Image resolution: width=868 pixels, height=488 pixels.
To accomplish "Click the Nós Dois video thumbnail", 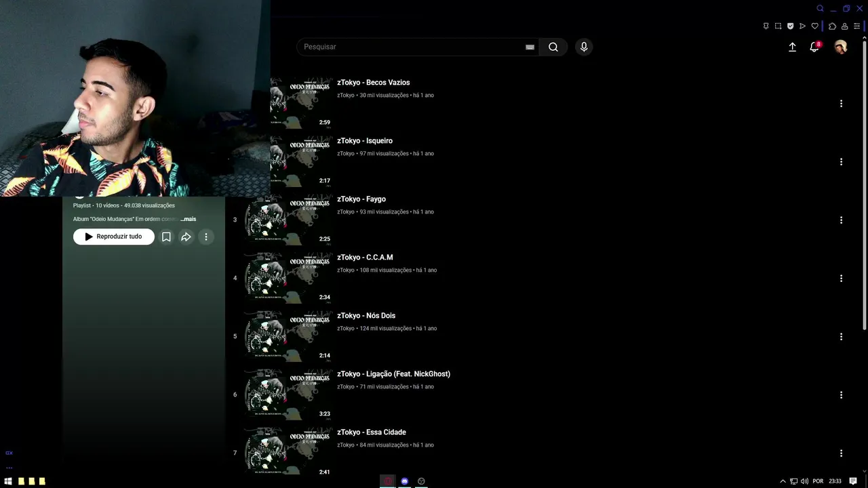I will click(x=288, y=336).
